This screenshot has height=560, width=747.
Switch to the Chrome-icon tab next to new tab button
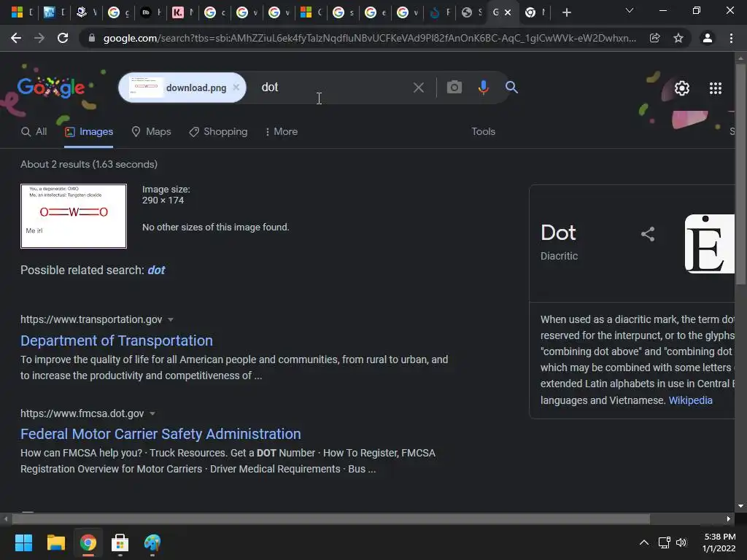coord(535,12)
